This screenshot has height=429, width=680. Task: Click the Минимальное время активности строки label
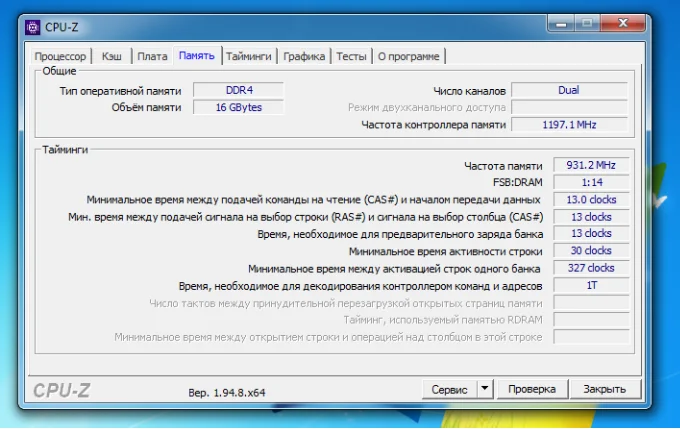[x=445, y=252]
